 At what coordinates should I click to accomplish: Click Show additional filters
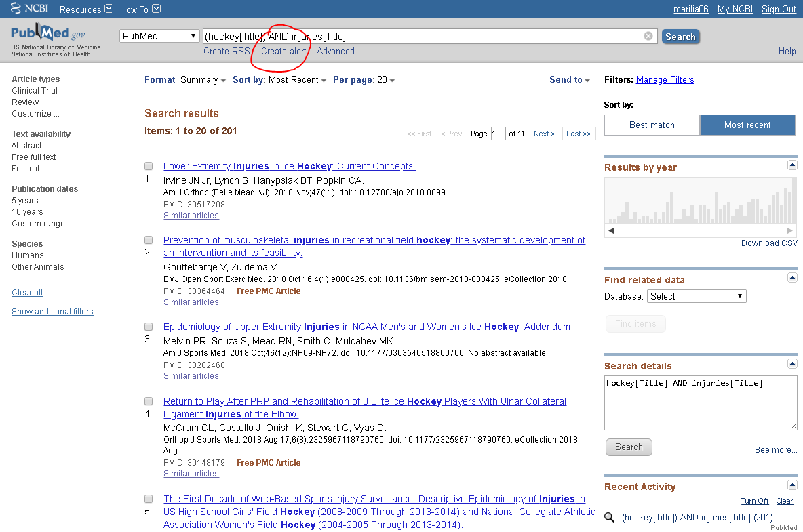[52, 312]
